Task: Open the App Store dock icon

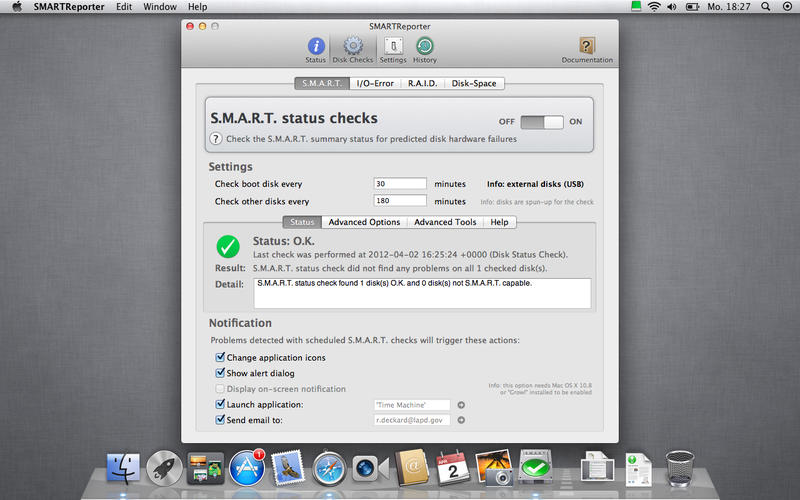Action: pos(247,468)
